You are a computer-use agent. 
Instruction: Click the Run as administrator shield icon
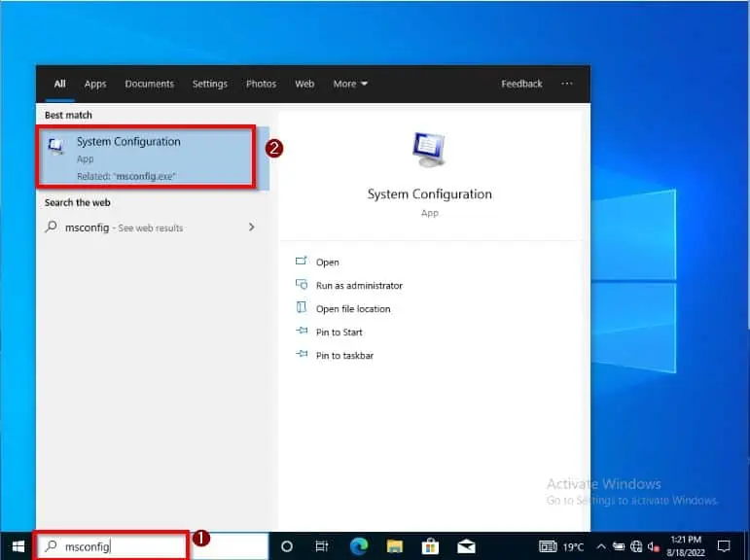pos(302,284)
